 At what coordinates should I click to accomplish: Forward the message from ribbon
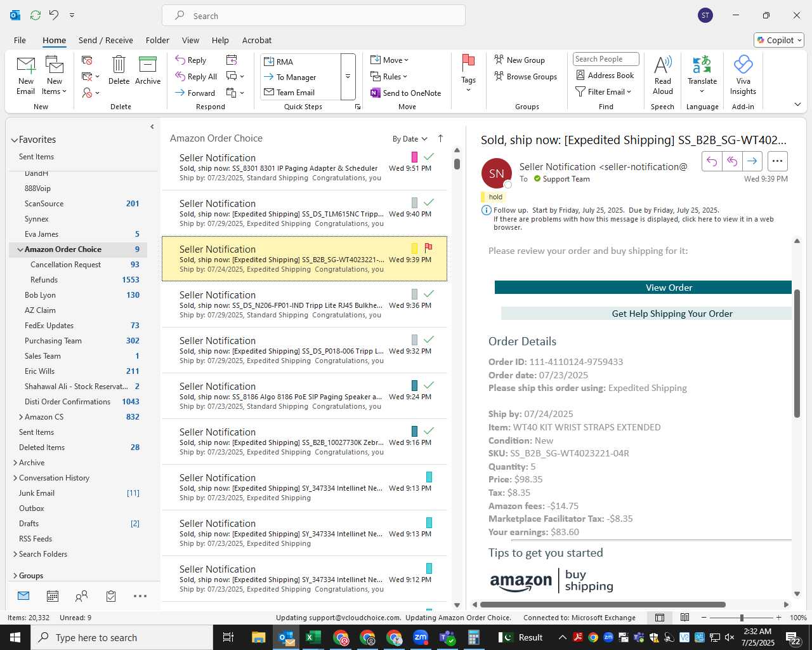click(x=195, y=93)
